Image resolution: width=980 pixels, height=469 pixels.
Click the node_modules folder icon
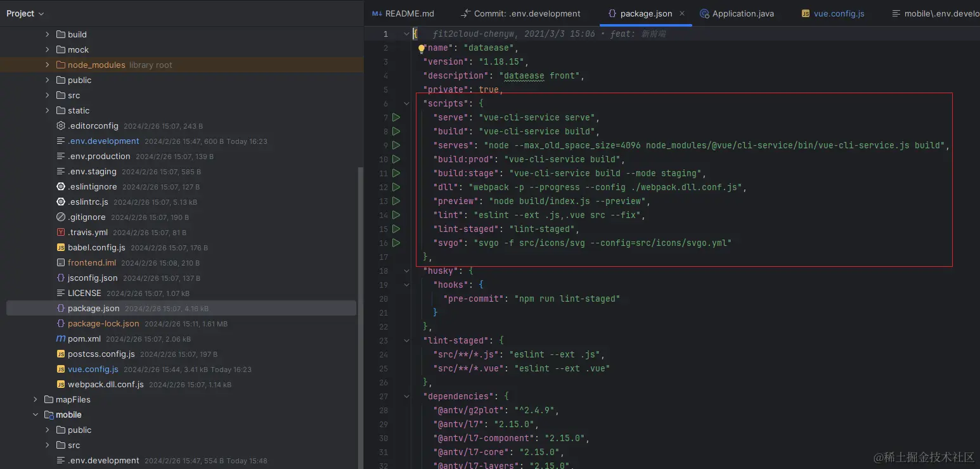coord(61,65)
